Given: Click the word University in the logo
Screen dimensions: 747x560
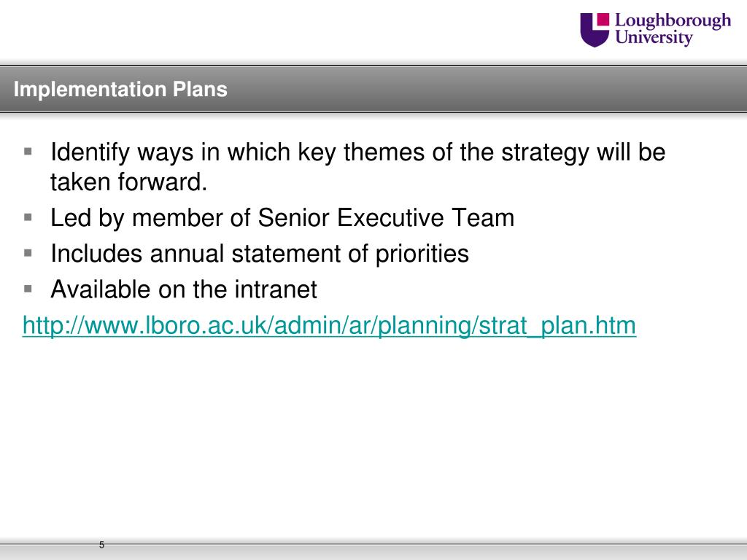Looking at the screenshot, I should (654, 38).
